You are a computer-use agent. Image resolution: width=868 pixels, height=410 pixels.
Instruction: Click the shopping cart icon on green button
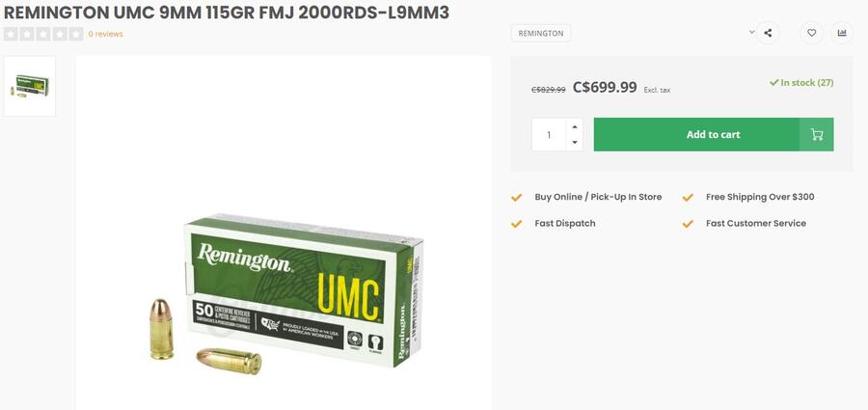click(817, 135)
